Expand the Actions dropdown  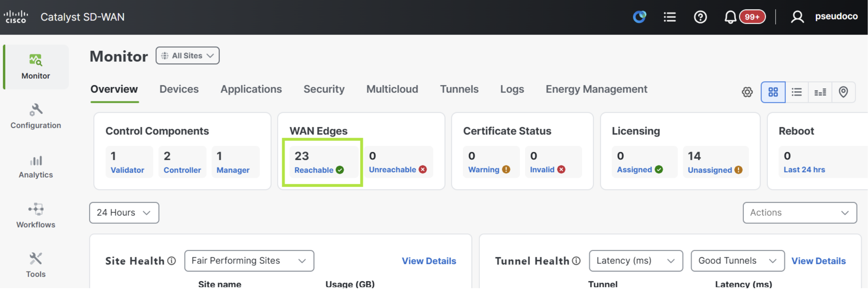coord(800,213)
